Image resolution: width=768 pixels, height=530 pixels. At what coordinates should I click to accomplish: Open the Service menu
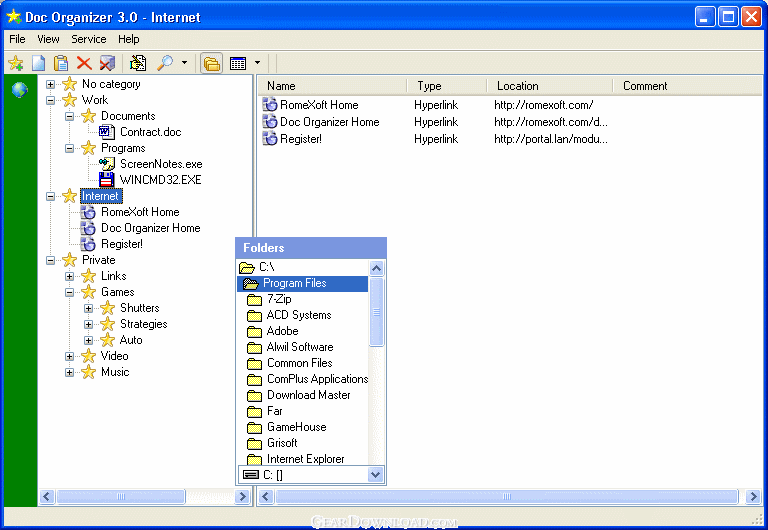(x=89, y=39)
